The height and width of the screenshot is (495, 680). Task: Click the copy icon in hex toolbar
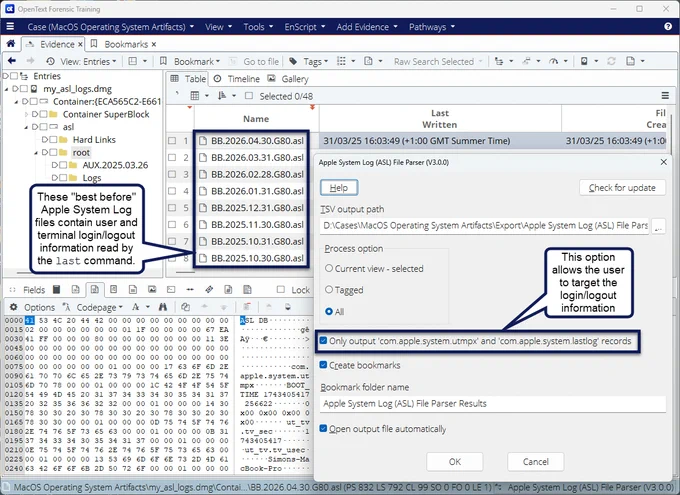(185, 307)
